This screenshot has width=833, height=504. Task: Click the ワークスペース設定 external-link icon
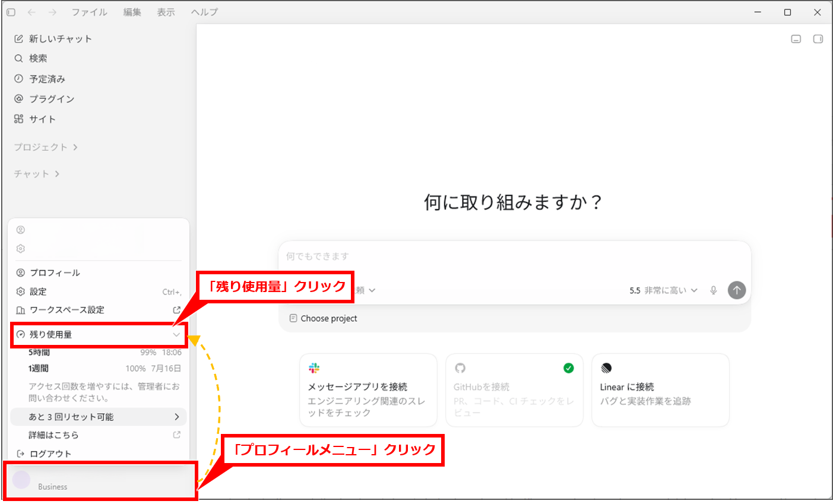pos(176,310)
